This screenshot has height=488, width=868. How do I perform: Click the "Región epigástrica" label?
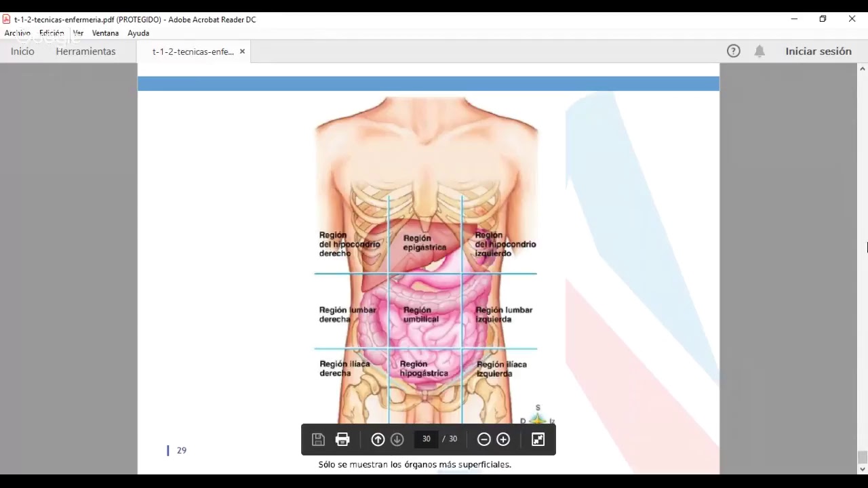[425, 243]
